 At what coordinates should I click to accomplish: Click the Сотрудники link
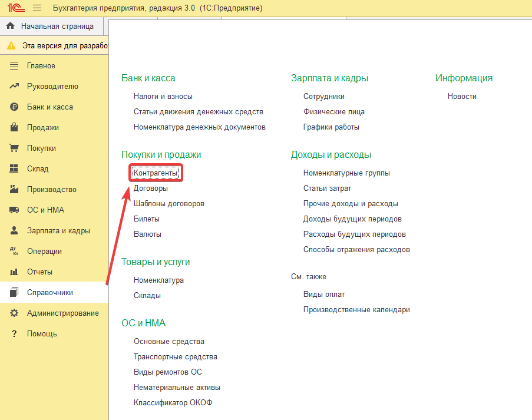coord(324,97)
